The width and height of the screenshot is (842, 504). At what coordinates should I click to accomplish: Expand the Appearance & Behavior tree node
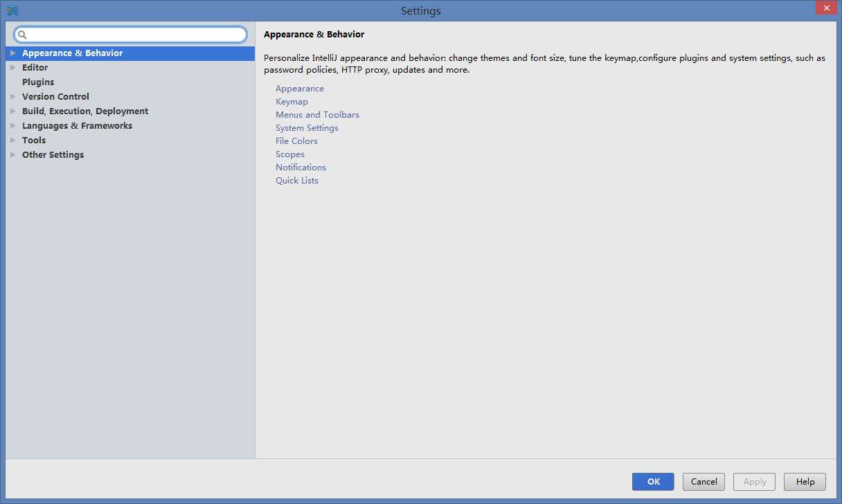click(x=12, y=53)
